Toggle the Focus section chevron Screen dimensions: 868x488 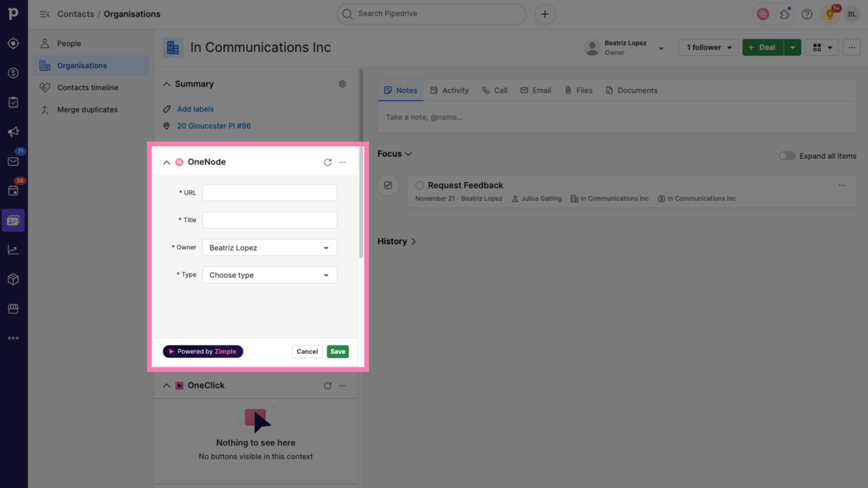pyautogui.click(x=410, y=154)
